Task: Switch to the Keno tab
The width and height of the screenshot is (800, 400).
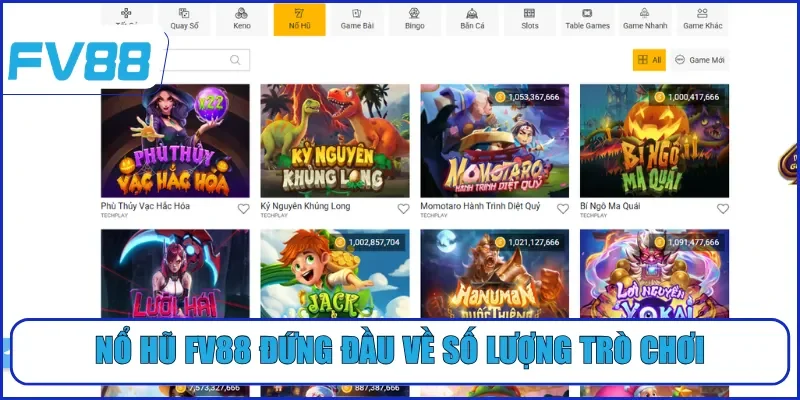Action: click(242, 20)
